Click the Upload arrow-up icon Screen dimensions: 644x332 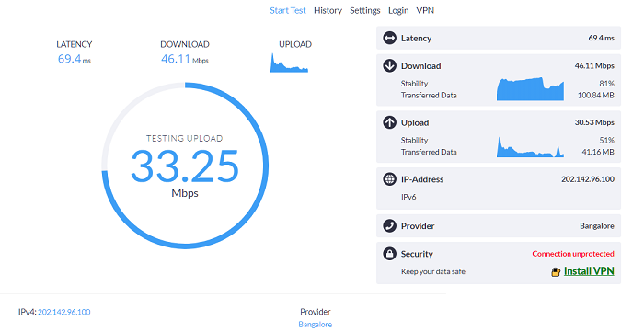click(x=389, y=122)
